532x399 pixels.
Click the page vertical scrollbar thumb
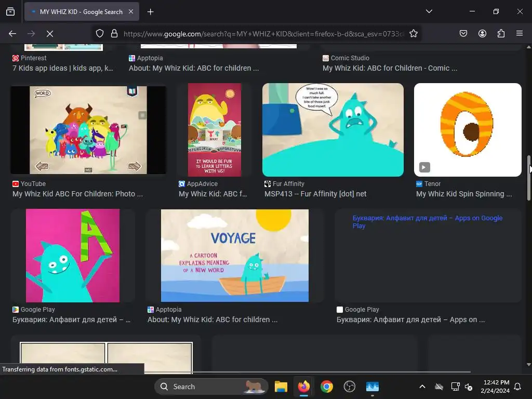[528, 178]
